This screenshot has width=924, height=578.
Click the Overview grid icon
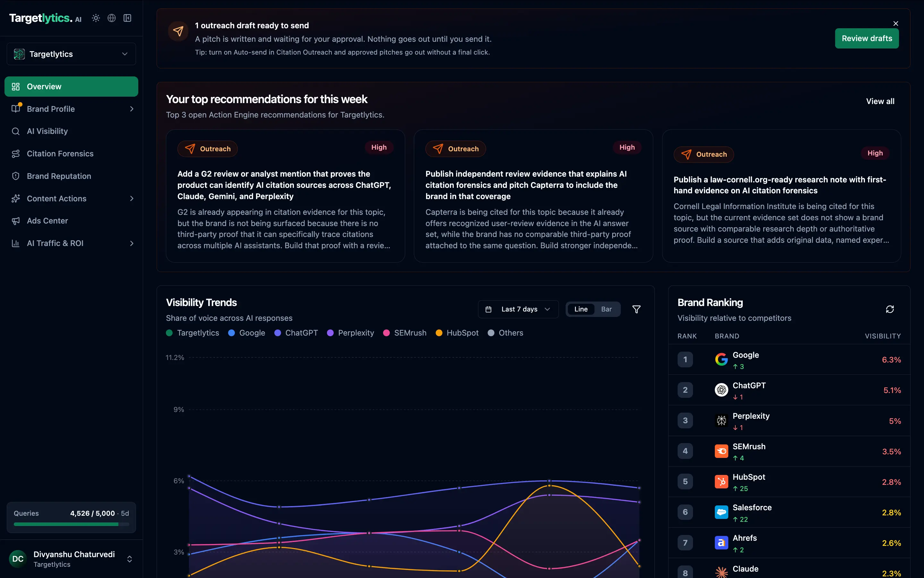pos(16,86)
